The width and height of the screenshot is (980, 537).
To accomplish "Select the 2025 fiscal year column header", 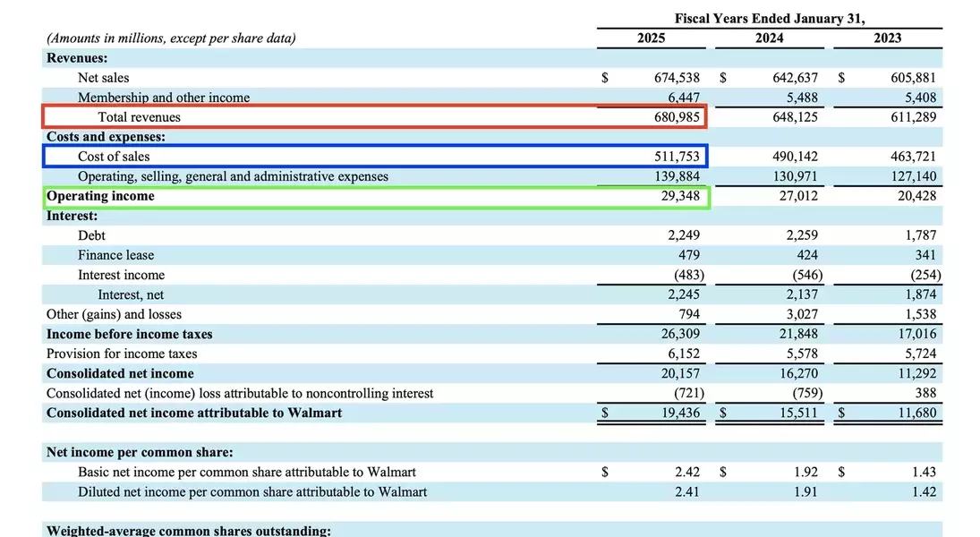I will pos(651,38).
